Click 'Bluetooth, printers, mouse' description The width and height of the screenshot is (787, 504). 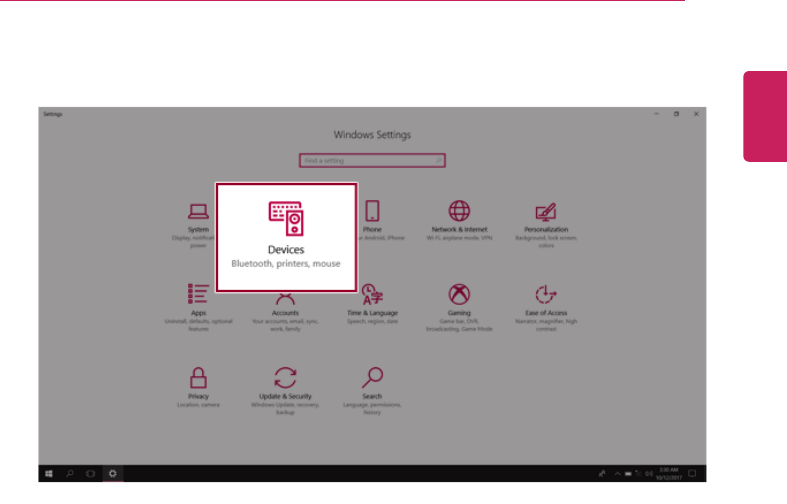click(286, 264)
